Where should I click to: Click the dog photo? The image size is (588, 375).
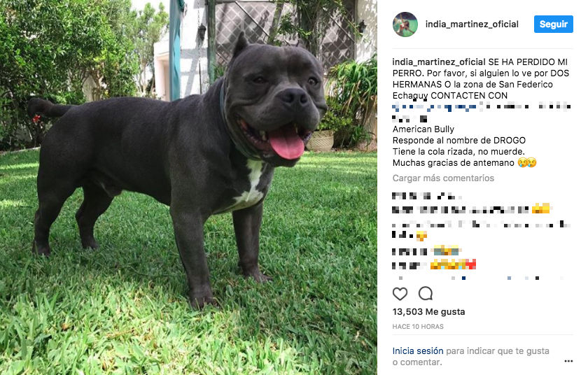(x=188, y=187)
